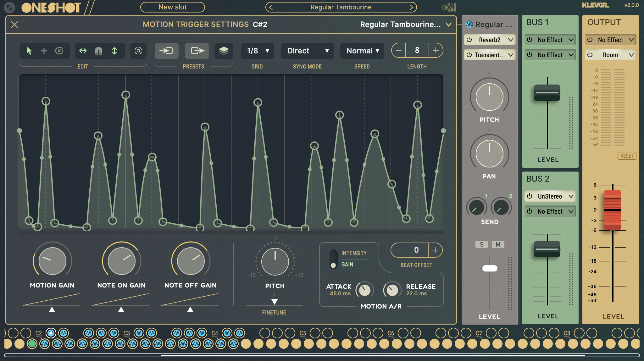Expand the Normal speed dropdown
The width and height of the screenshot is (644, 361).
coord(362,51)
